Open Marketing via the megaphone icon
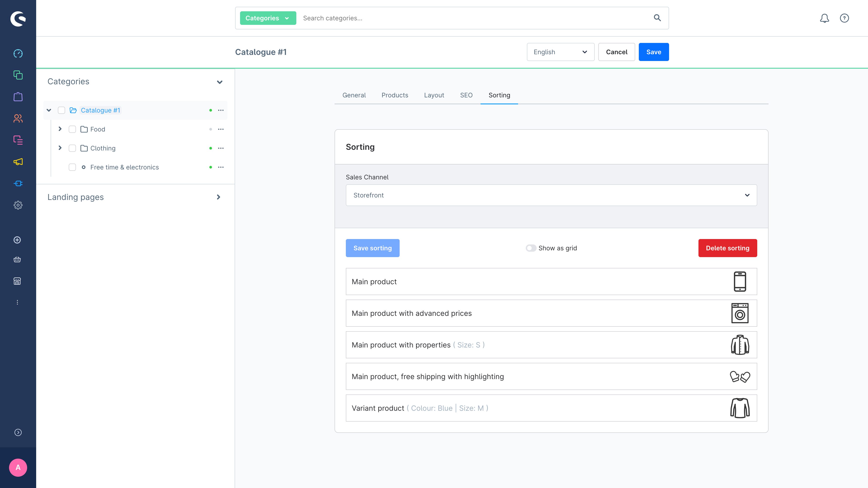Viewport: 868px width, 488px height. (18, 162)
